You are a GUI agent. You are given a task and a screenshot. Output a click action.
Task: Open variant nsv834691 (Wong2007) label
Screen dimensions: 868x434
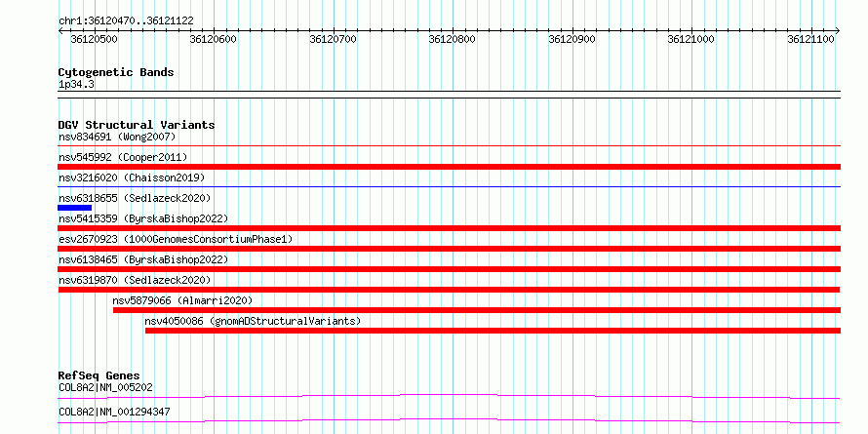(117, 137)
